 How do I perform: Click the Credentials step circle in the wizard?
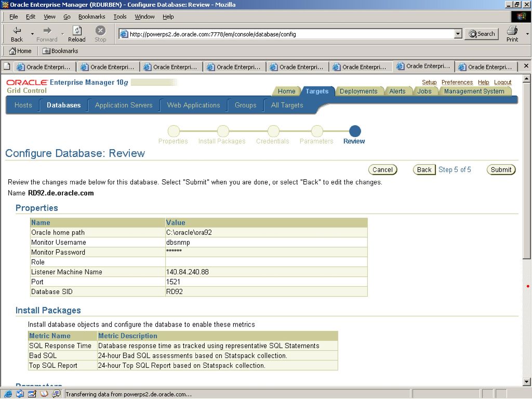pos(273,131)
